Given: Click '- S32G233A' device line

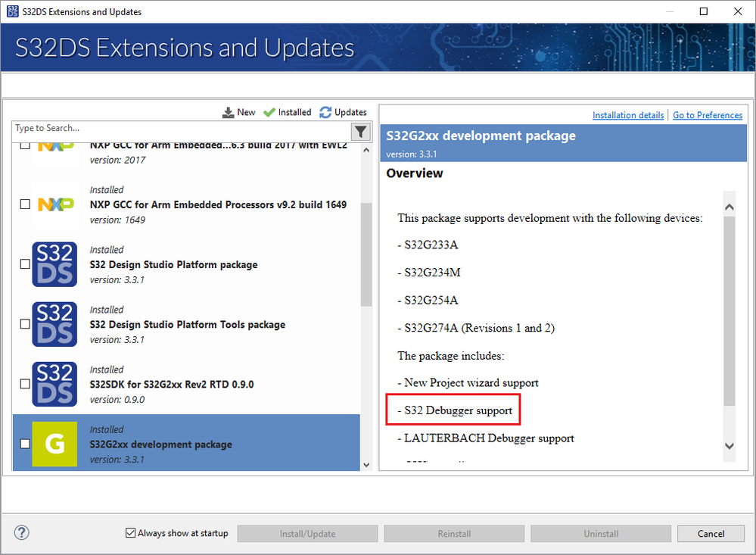Looking at the screenshot, I should click(x=428, y=245).
